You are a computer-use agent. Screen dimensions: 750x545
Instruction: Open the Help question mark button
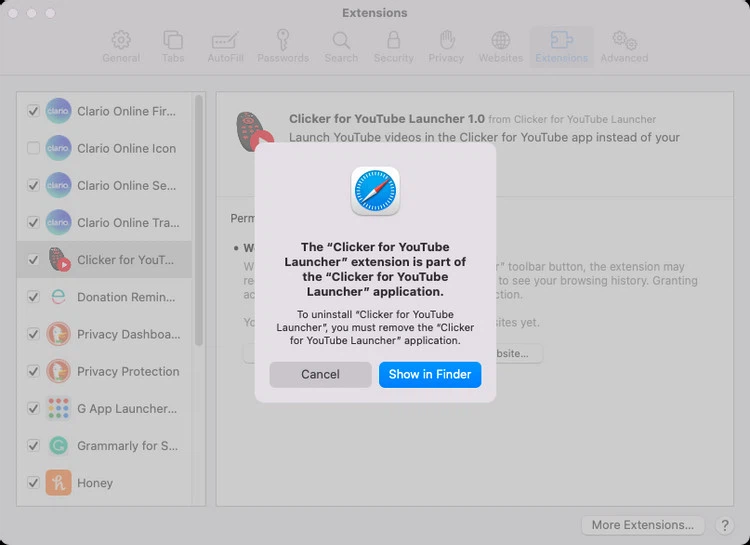(x=725, y=525)
